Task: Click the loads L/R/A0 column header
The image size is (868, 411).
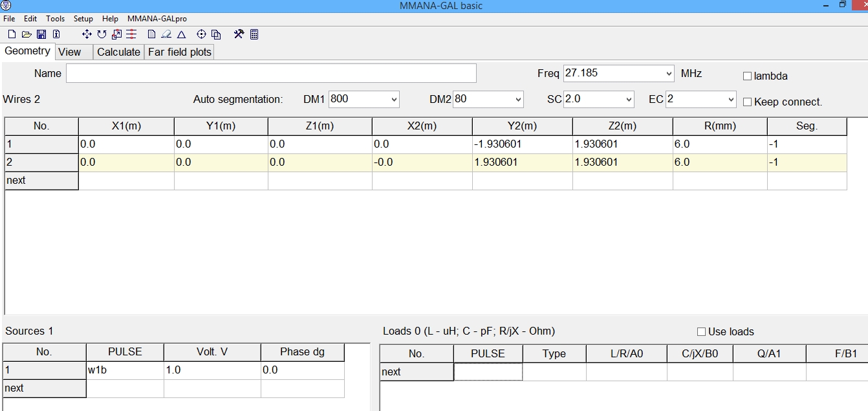Action: [x=626, y=353]
